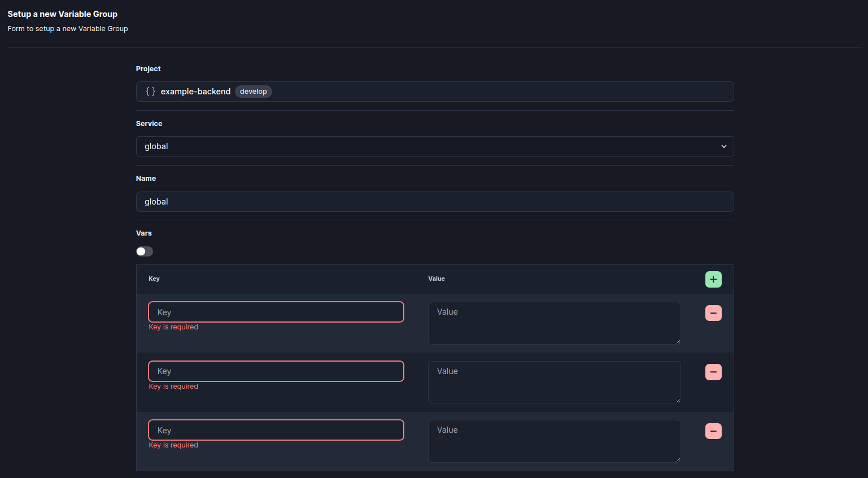
Task: Click the Key column header
Action: click(154, 279)
